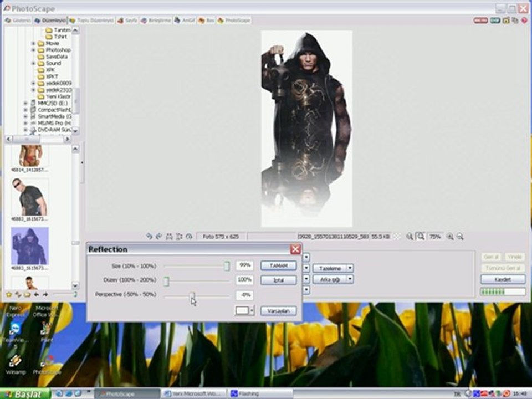Screen dimensions: 532x399
Task: Click the Kaydet save button
Action: coord(502,279)
